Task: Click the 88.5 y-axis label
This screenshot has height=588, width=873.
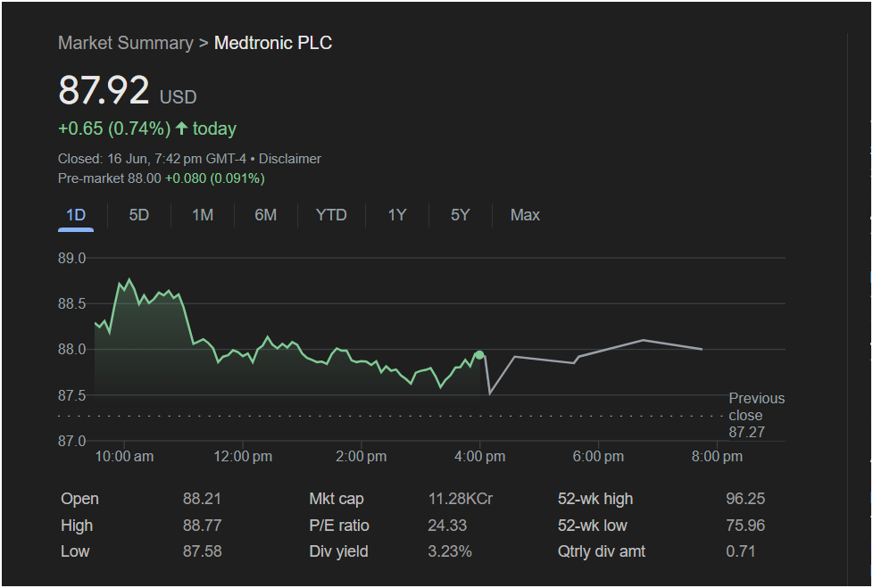Action: point(71,304)
